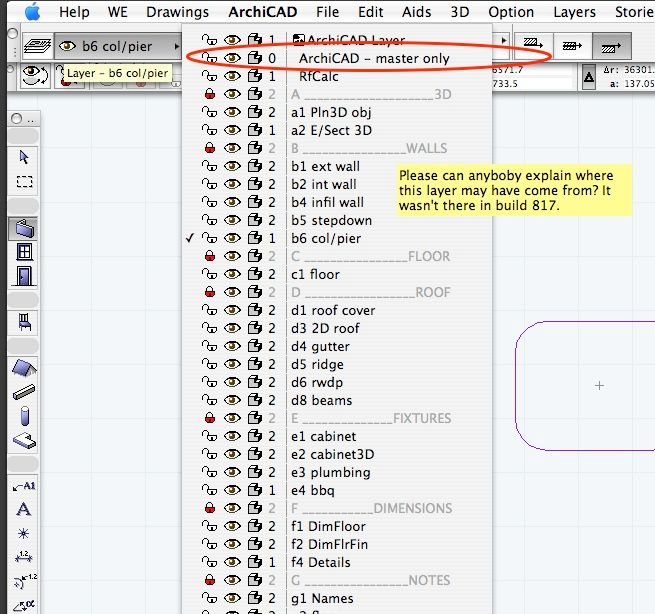The width and height of the screenshot is (655, 614).
Task: Hide the b2 int wall layer
Action: click(232, 184)
